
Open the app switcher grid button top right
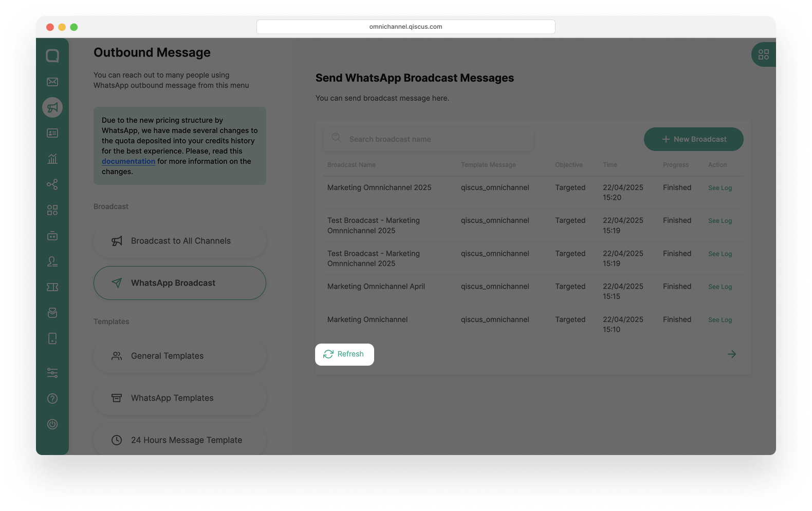click(x=764, y=54)
